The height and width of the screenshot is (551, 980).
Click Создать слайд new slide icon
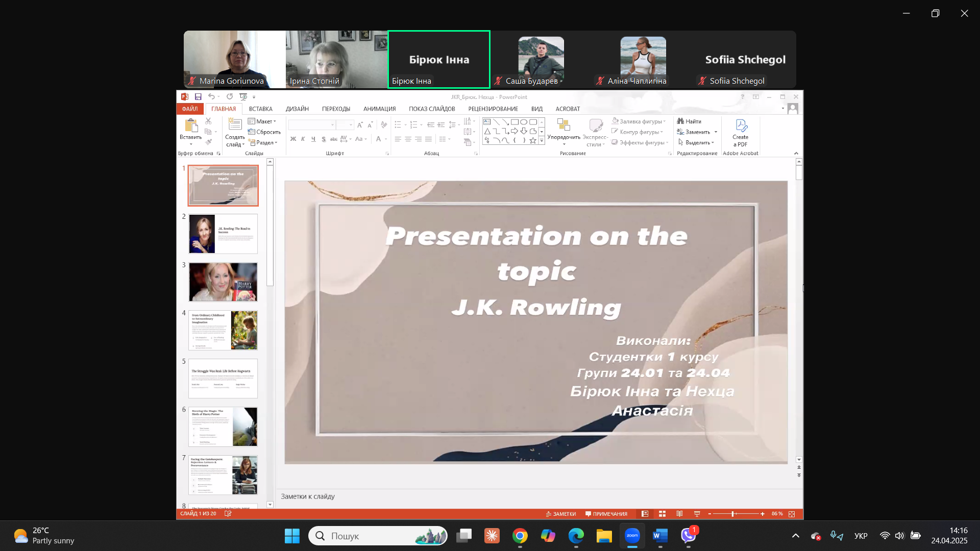pyautogui.click(x=235, y=124)
